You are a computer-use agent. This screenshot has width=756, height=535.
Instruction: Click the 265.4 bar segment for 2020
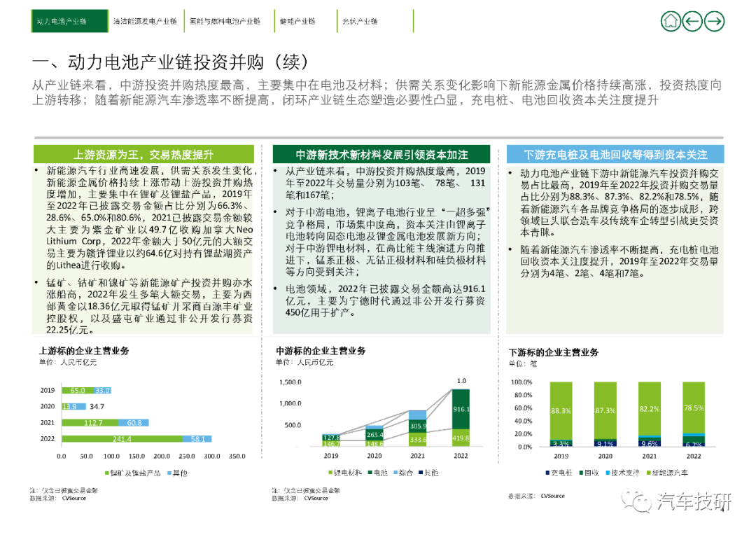point(374,435)
